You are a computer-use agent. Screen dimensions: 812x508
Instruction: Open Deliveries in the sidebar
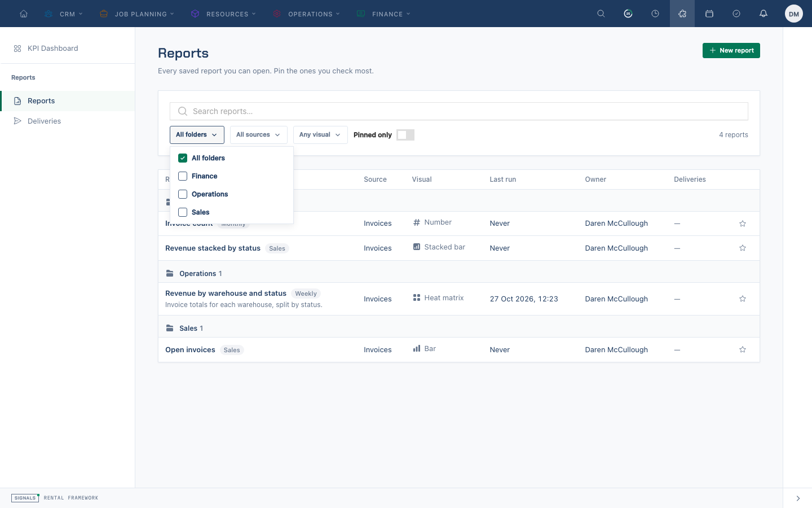[x=67, y=121]
